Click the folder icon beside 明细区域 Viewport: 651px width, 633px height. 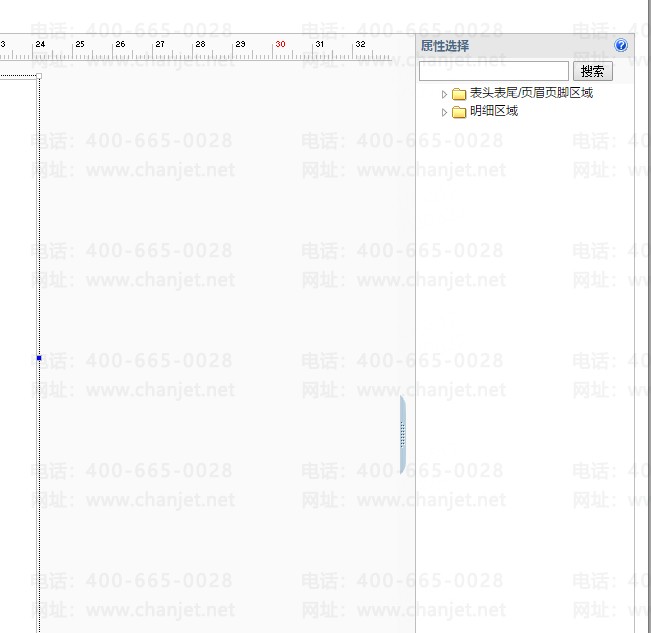(x=459, y=112)
